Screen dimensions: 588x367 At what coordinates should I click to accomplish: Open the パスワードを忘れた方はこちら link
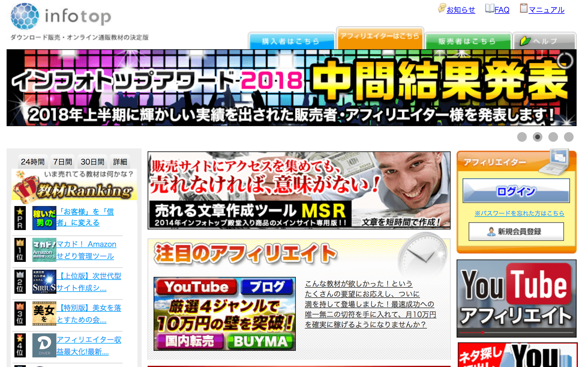(x=519, y=213)
